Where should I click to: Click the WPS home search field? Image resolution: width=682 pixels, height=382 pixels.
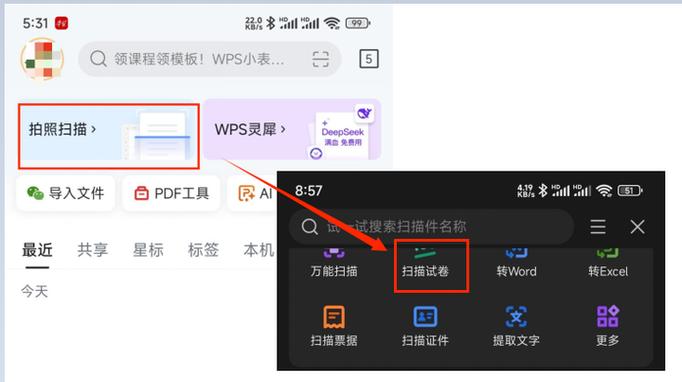pyautogui.click(x=209, y=59)
